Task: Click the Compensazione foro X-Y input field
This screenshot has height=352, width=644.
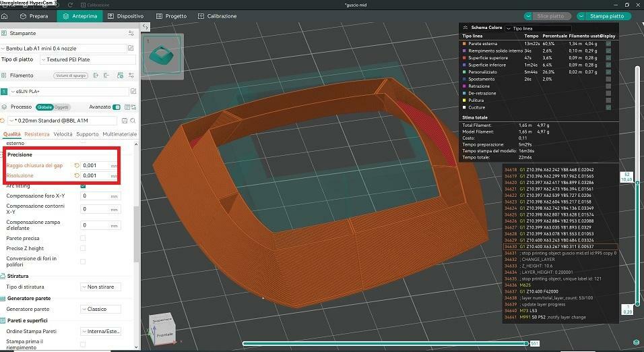Action: click(x=100, y=196)
